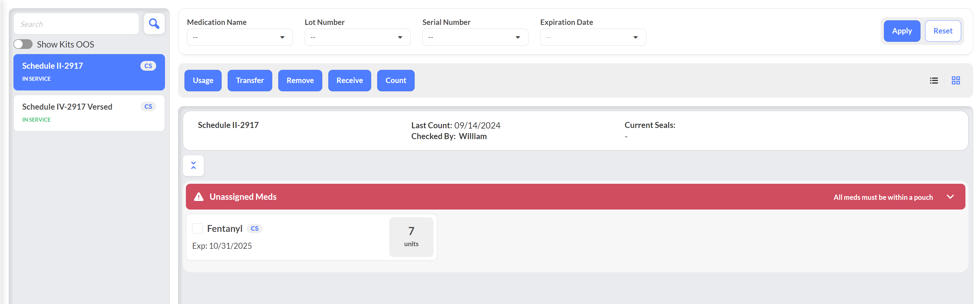
Task: Reset the filters
Action: 943,31
